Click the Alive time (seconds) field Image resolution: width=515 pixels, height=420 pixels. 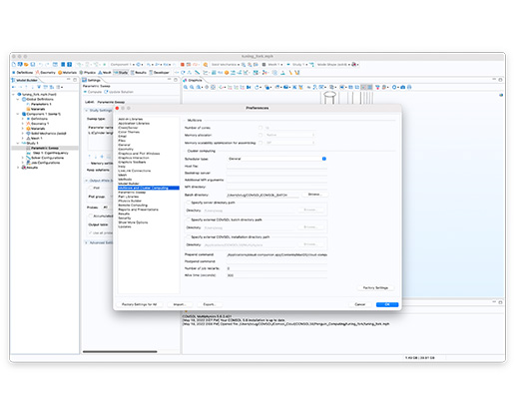276,275
